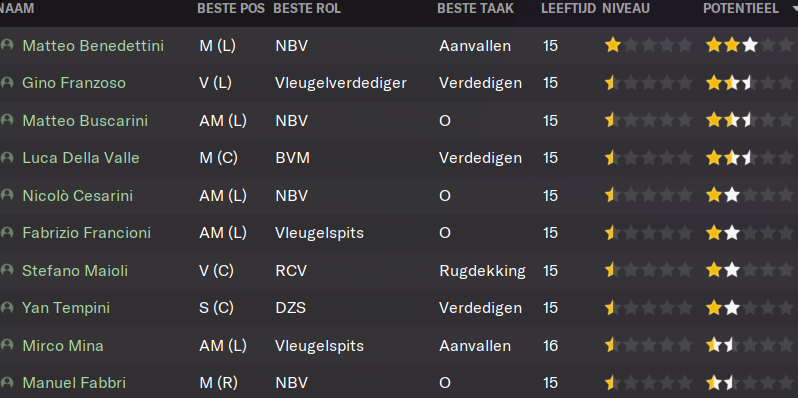Open Fabrizio Francioni's player profile
This screenshot has height=398, width=798.
[x=87, y=233]
